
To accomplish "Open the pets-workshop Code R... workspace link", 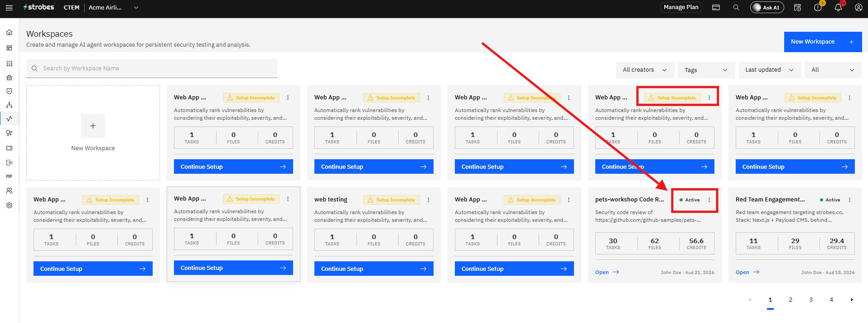I will click(x=607, y=272).
